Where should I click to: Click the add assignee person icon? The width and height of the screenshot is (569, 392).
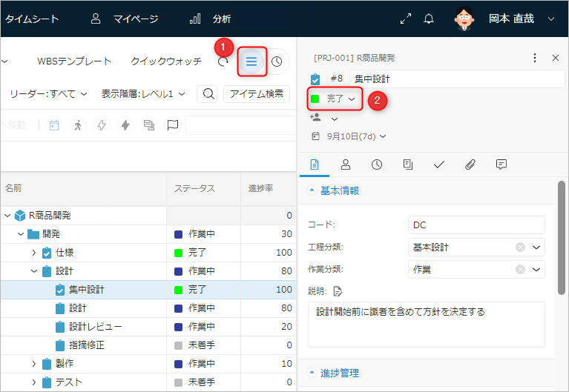coord(315,118)
